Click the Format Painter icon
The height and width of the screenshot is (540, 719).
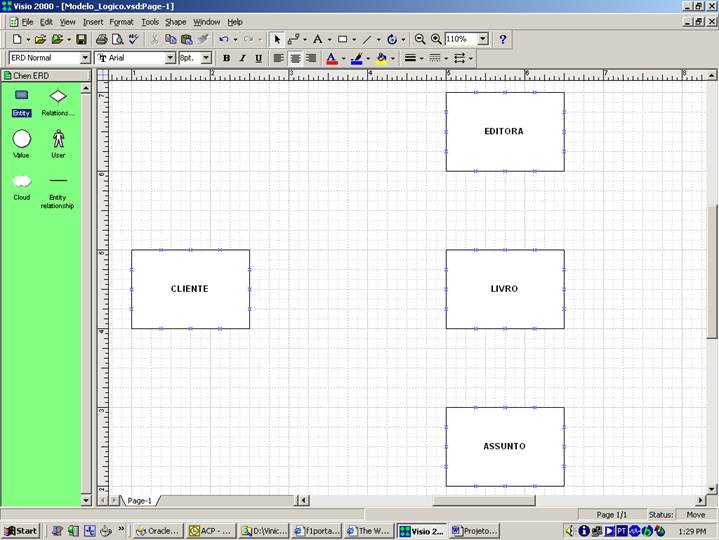coord(203,39)
